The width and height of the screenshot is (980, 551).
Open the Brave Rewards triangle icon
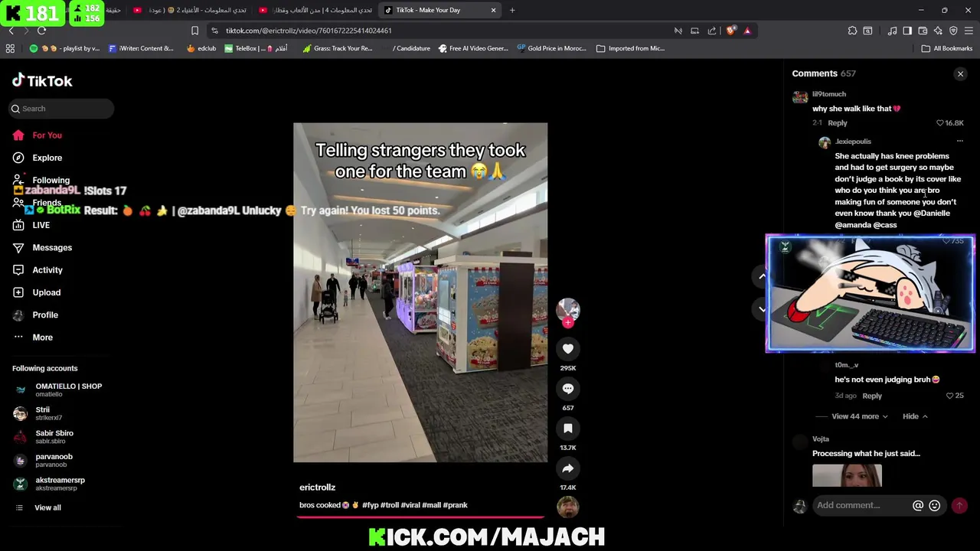[747, 31]
